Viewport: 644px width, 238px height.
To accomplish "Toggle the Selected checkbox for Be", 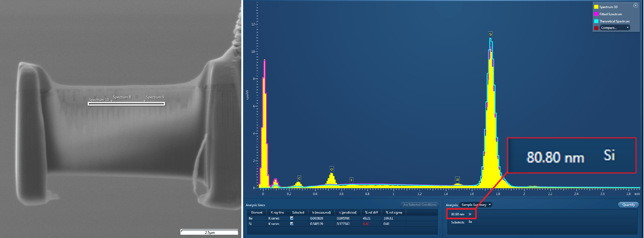I will tap(292, 218).
